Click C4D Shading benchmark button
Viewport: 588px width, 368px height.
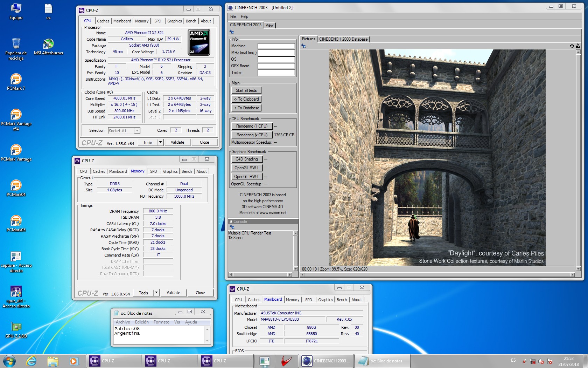246,159
